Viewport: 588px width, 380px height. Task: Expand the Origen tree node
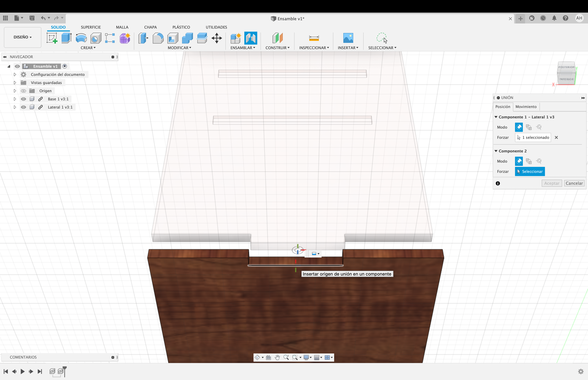click(15, 91)
